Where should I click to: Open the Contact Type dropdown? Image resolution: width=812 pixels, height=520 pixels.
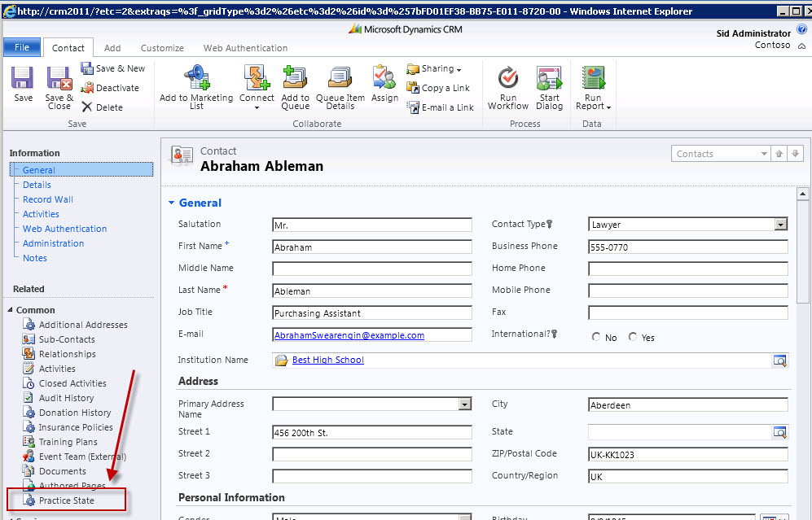[780, 225]
